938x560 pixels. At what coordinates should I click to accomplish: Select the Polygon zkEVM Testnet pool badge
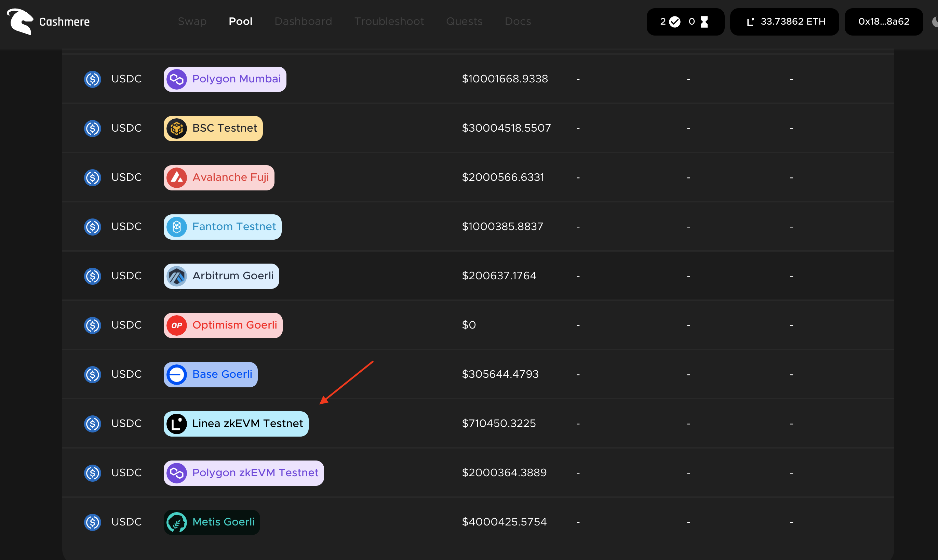[x=244, y=473]
